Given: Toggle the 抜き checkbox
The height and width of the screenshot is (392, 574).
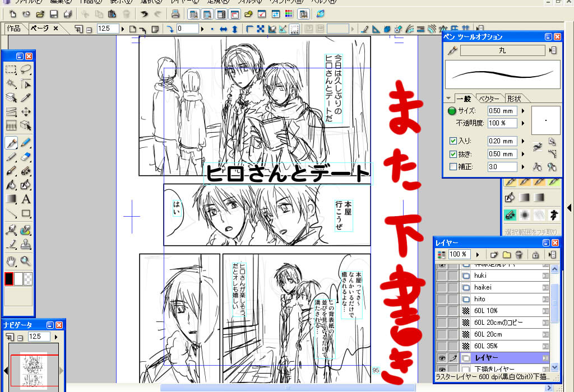Looking at the screenshot, I should click(453, 154).
